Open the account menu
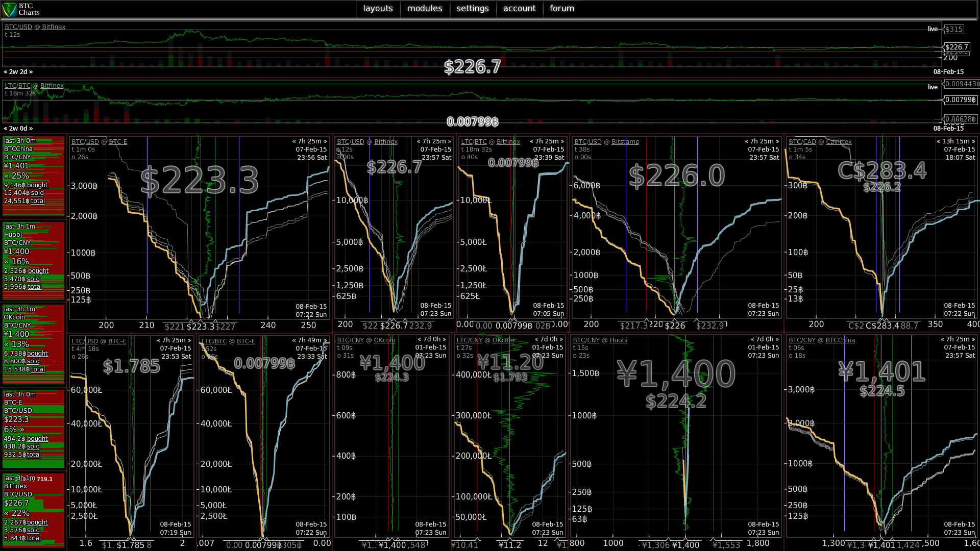The height and width of the screenshot is (551, 980). coord(519,8)
